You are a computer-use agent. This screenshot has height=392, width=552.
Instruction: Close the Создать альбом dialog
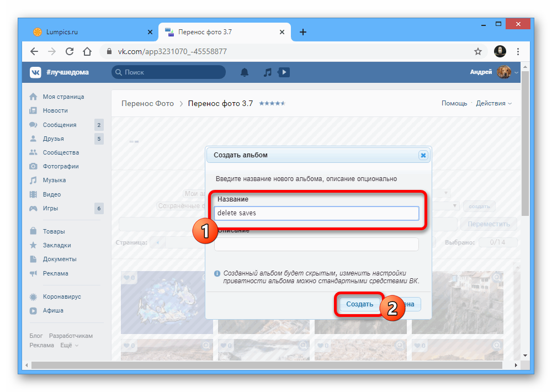(x=423, y=155)
